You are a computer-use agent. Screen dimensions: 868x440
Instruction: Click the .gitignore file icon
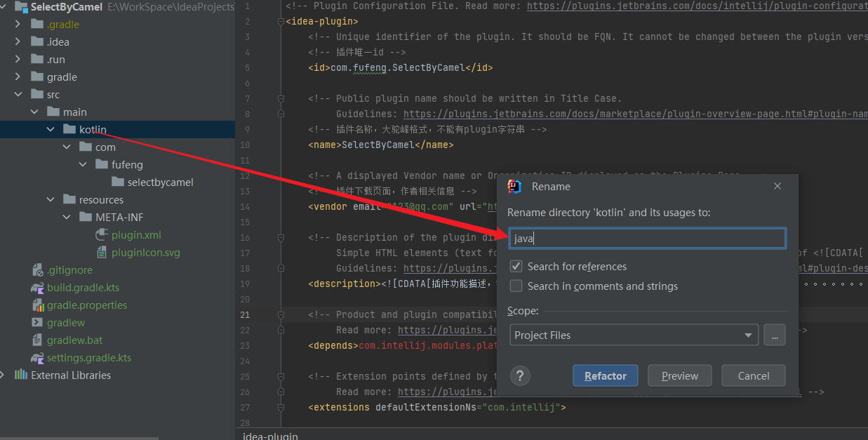(36, 269)
